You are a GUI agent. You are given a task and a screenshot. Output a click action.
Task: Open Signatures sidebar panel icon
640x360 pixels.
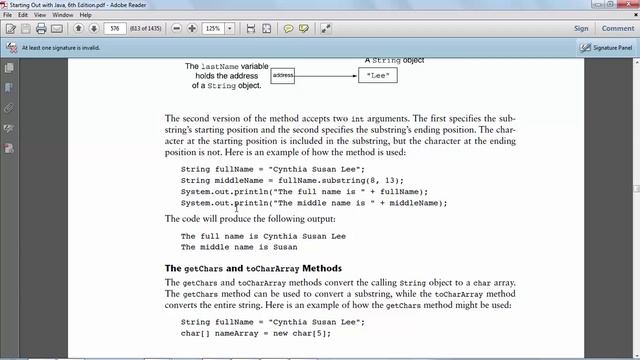click(9, 129)
